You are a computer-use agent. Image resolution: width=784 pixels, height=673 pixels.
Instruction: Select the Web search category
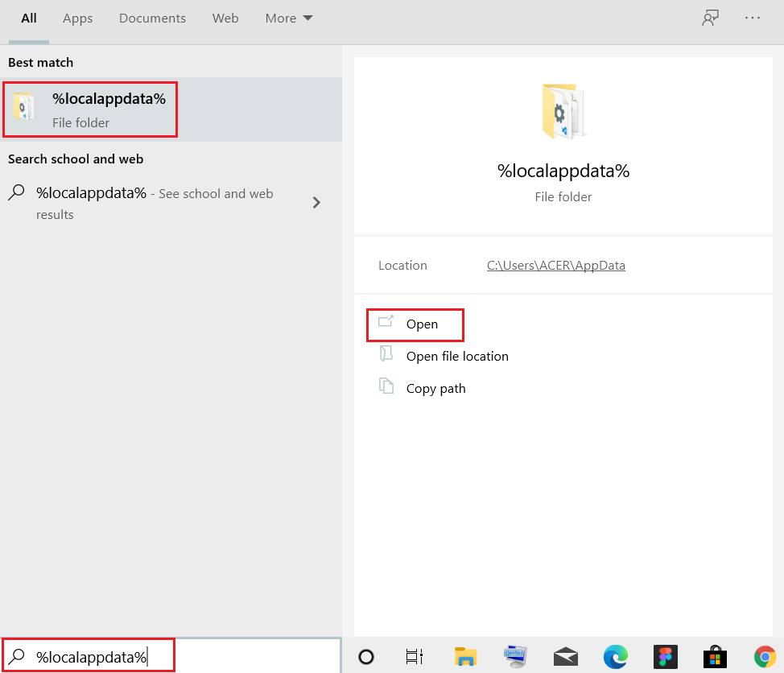225,18
